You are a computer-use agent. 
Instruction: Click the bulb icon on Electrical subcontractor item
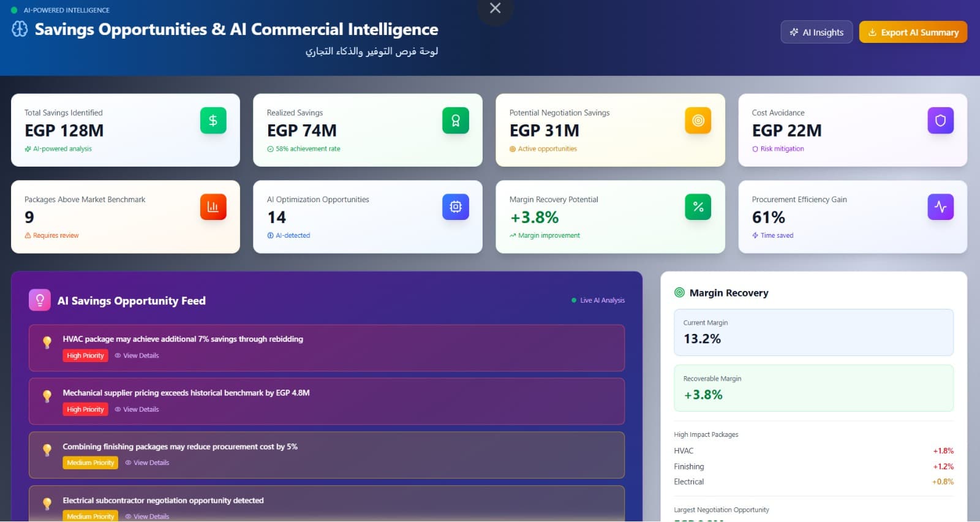click(47, 504)
